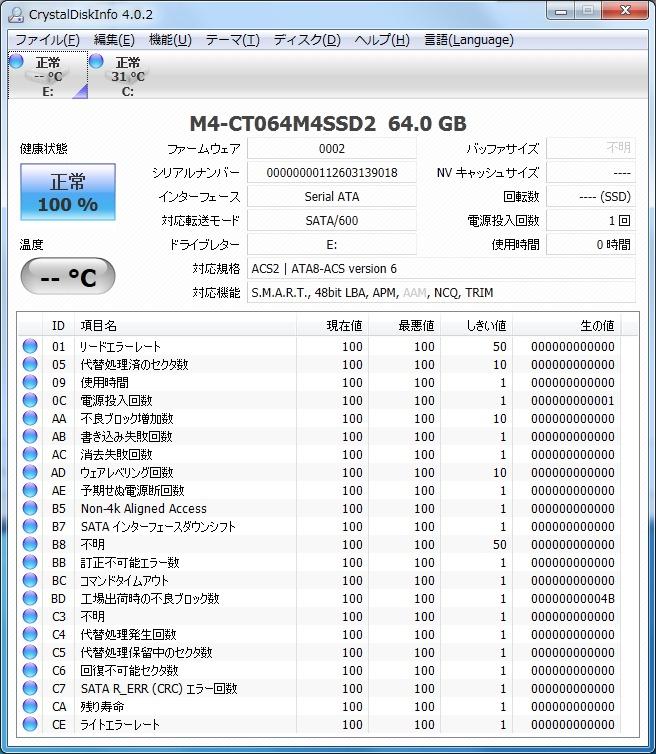
Task: Open the 機能(U) menu
Action: click(x=170, y=39)
